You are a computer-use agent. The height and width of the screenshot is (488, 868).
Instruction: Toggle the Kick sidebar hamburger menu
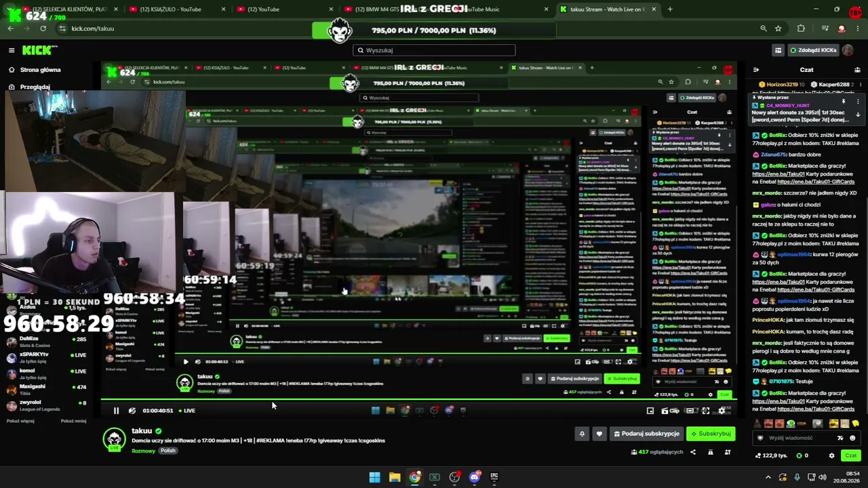coord(12,50)
